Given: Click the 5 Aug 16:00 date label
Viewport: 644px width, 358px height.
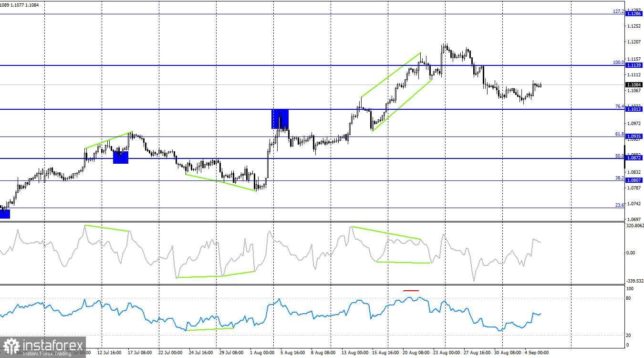Looking at the screenshot, I should pyautogui.click(x=292, y=353).
